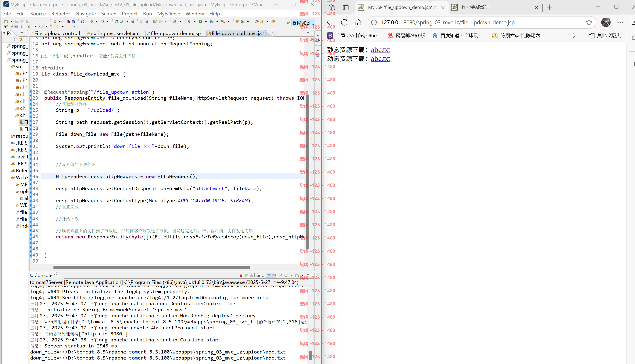Toggle show console when standard out changes
635x364 pixels.
[x=269, y=275]
